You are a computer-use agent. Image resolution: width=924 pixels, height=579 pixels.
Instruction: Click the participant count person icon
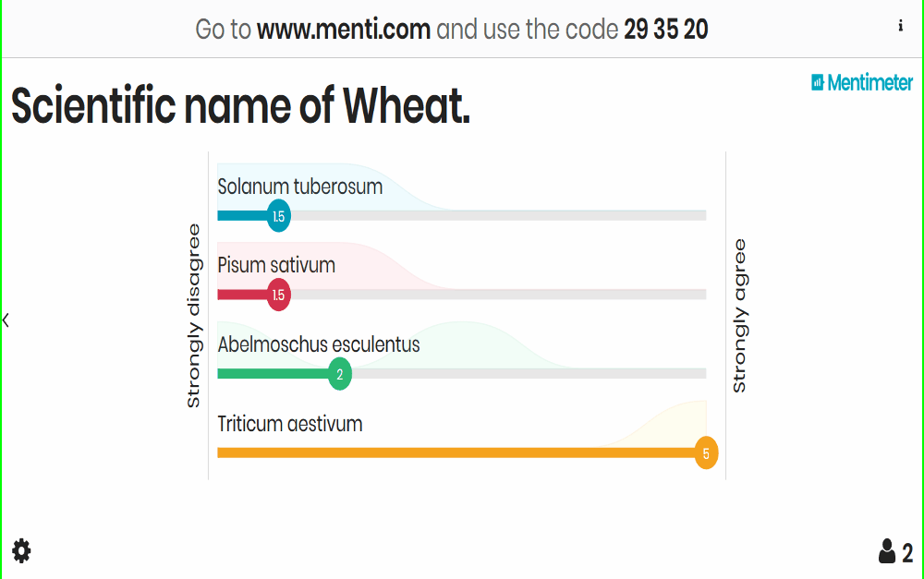point(887,551)
